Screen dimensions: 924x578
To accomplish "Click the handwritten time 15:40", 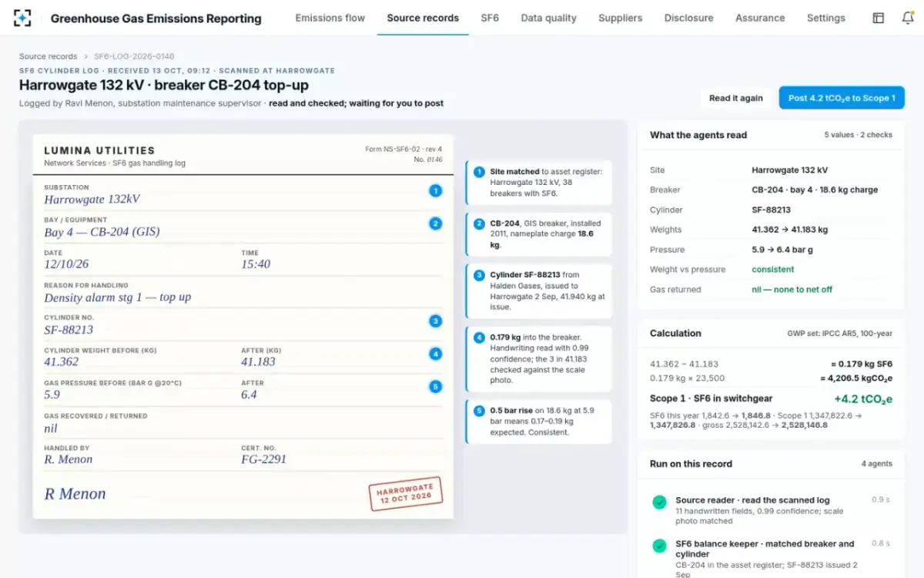I will [x=256, y=264].
